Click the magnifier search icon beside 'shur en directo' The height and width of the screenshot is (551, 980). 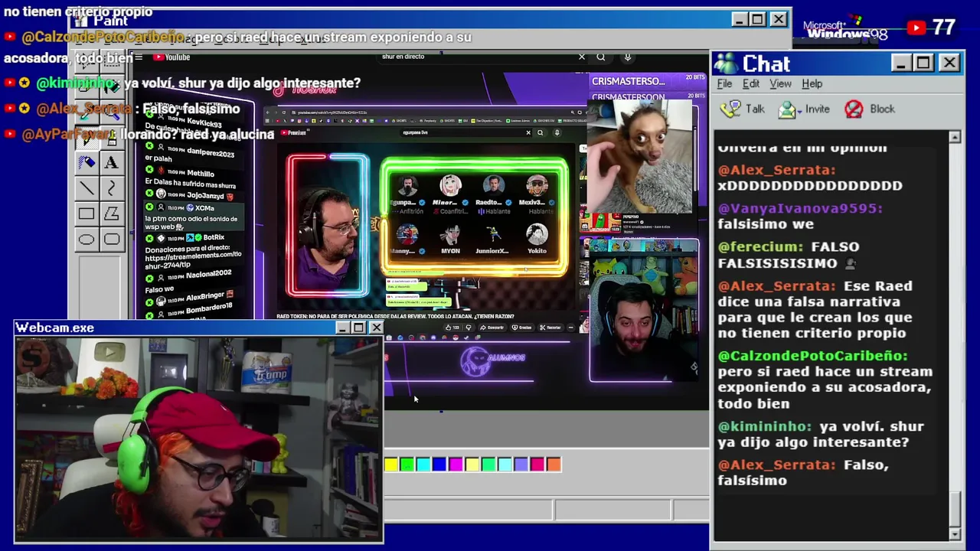tap(601, 57)
